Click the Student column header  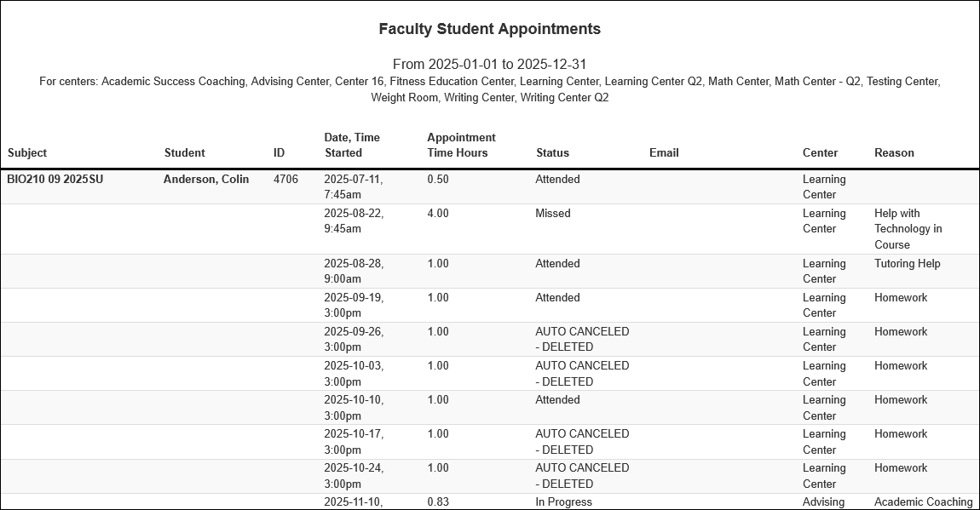pyautogui.click(x=184, y=153)
